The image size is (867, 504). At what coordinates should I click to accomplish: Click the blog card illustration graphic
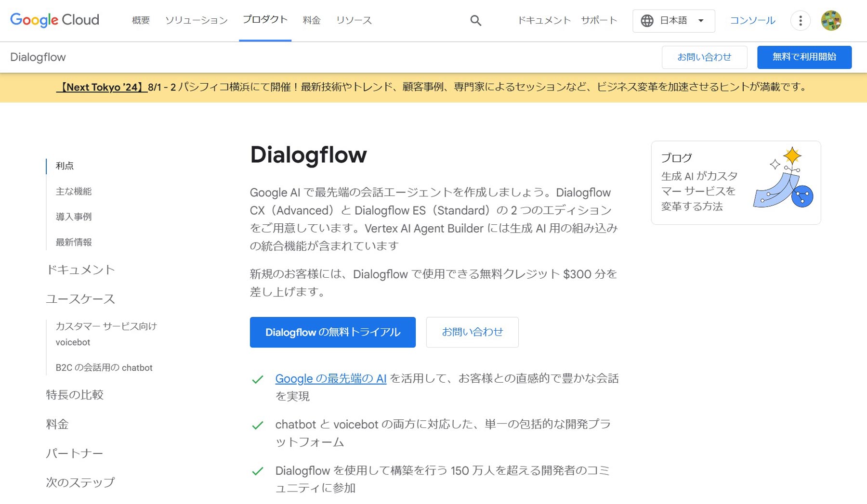tap(783, 178)
